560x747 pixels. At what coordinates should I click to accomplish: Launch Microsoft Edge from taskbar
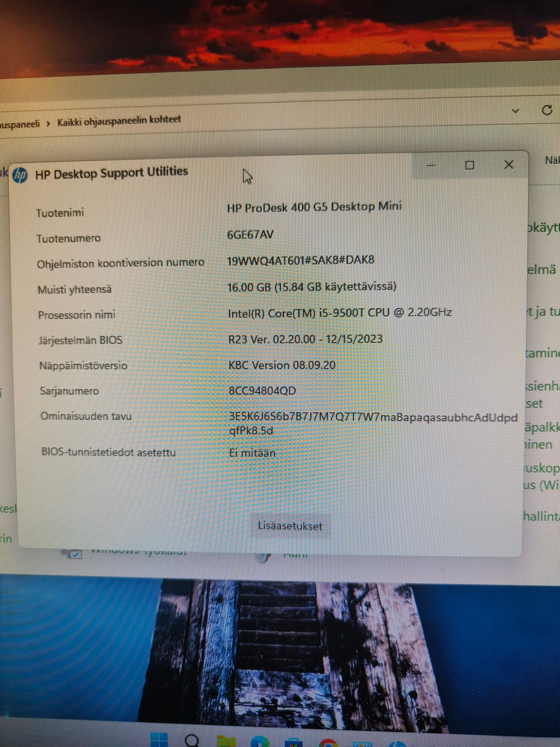click(x=260, y=742)
